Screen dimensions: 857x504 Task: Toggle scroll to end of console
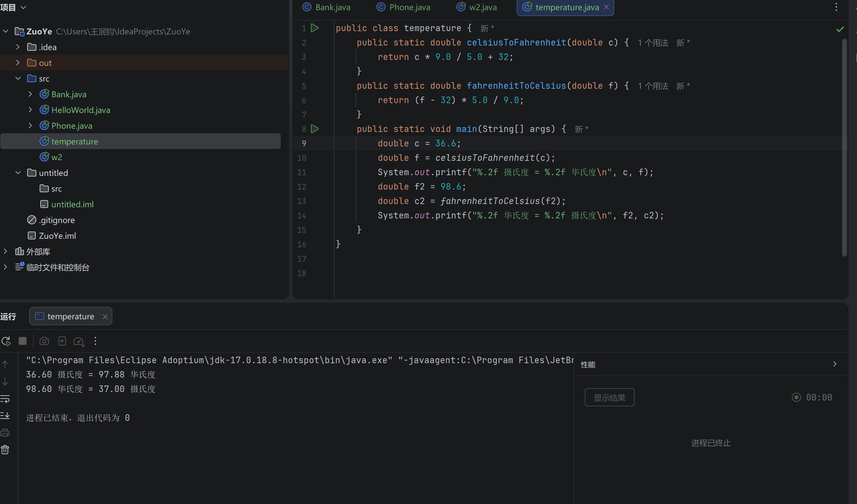[5, 415]
